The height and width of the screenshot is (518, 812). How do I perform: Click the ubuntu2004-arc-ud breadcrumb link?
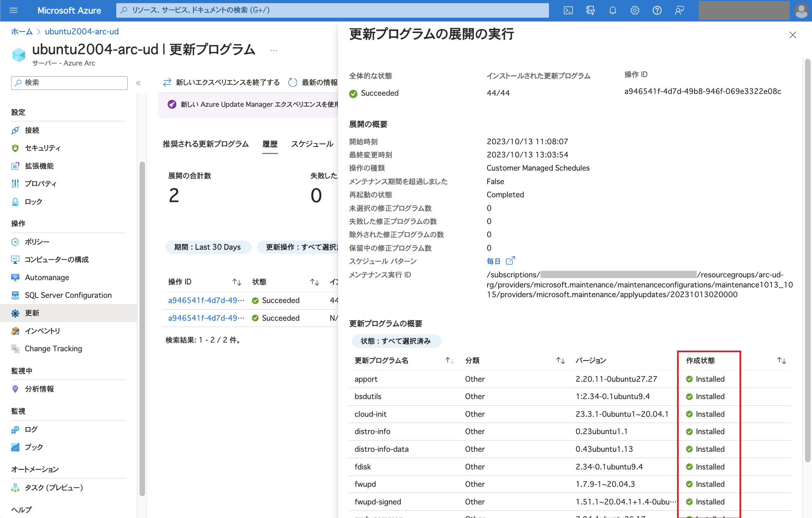coord(82,32)
